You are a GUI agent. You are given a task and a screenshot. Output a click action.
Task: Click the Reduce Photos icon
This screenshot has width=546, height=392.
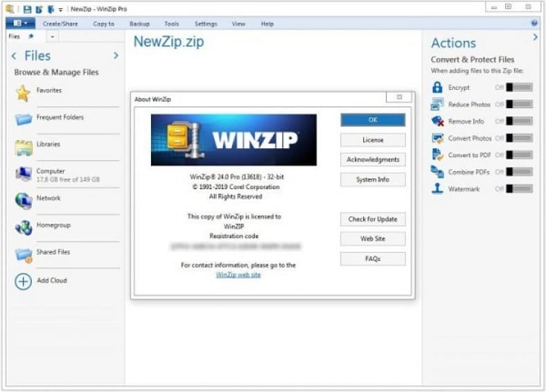click(437, 104)
